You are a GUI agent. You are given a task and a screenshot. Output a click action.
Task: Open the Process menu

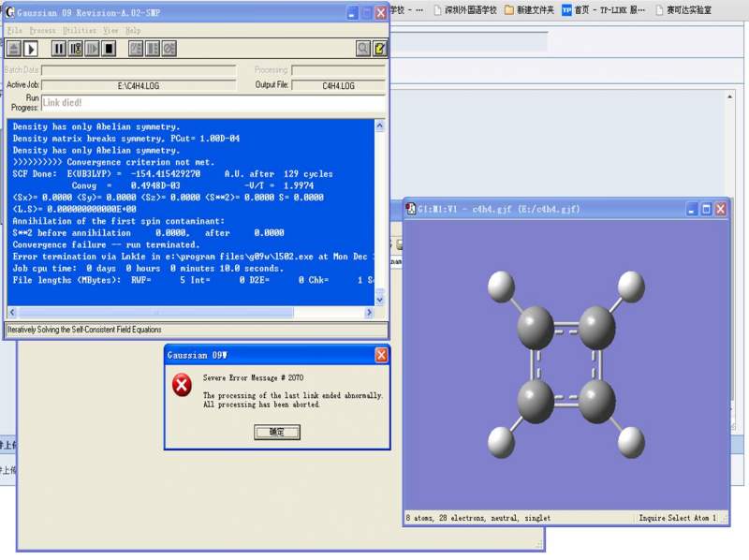tap(42, 31)
